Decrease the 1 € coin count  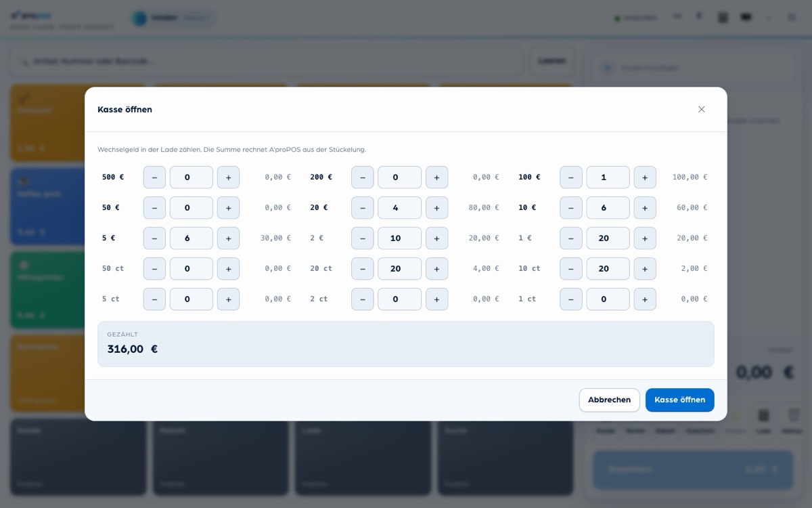click(x=571, y=238)
